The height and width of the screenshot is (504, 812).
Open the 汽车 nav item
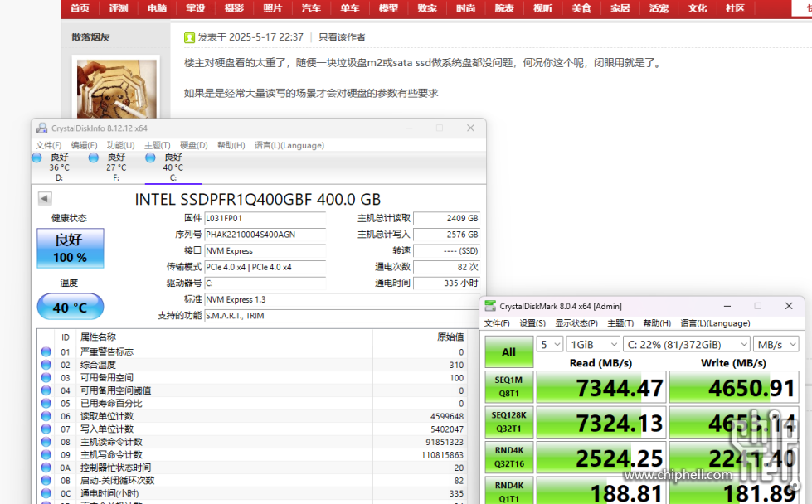pyautogui.click(x=311, y=8)
